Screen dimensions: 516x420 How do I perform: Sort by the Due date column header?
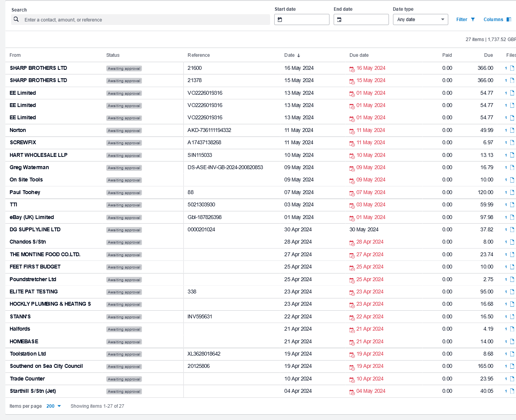[x=359, y=55]
